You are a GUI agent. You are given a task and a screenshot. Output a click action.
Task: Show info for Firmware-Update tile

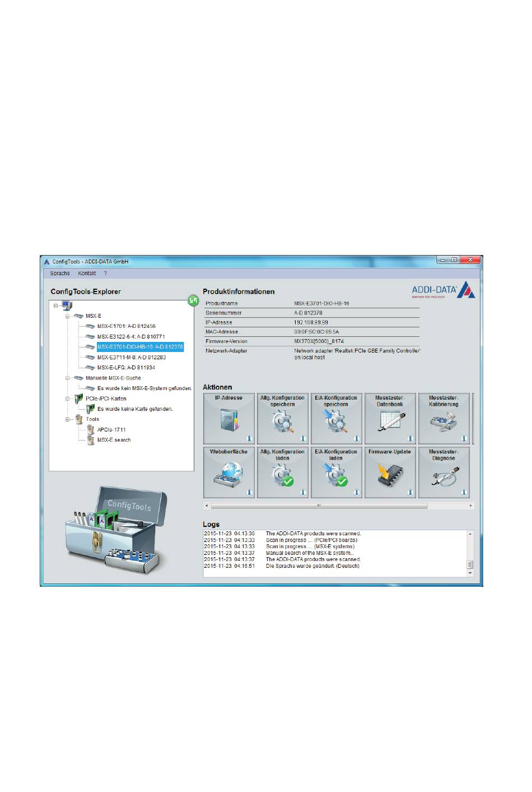coord(410,493)
